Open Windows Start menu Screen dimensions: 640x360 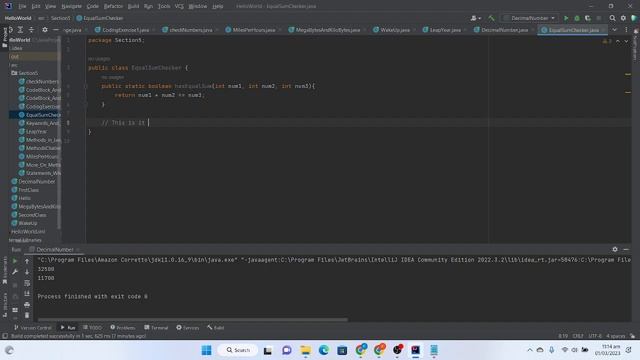(207, 350)
